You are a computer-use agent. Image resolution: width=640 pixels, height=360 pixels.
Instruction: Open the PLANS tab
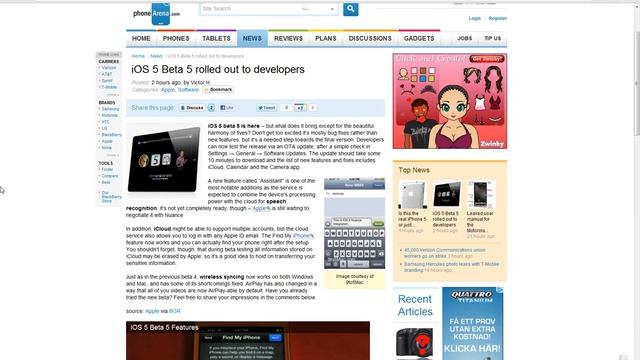click(326, 38)
